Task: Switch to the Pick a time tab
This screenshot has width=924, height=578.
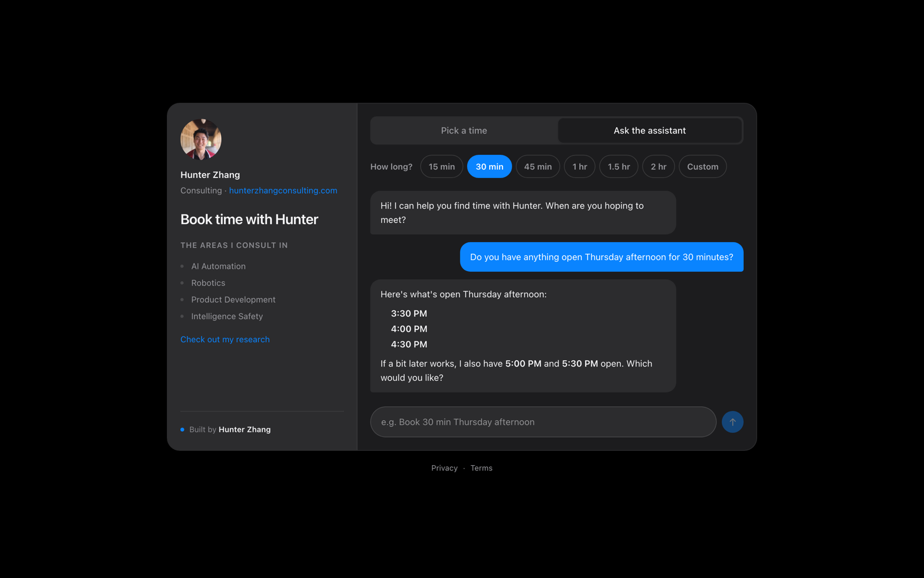Action: (x=464, y=131)
